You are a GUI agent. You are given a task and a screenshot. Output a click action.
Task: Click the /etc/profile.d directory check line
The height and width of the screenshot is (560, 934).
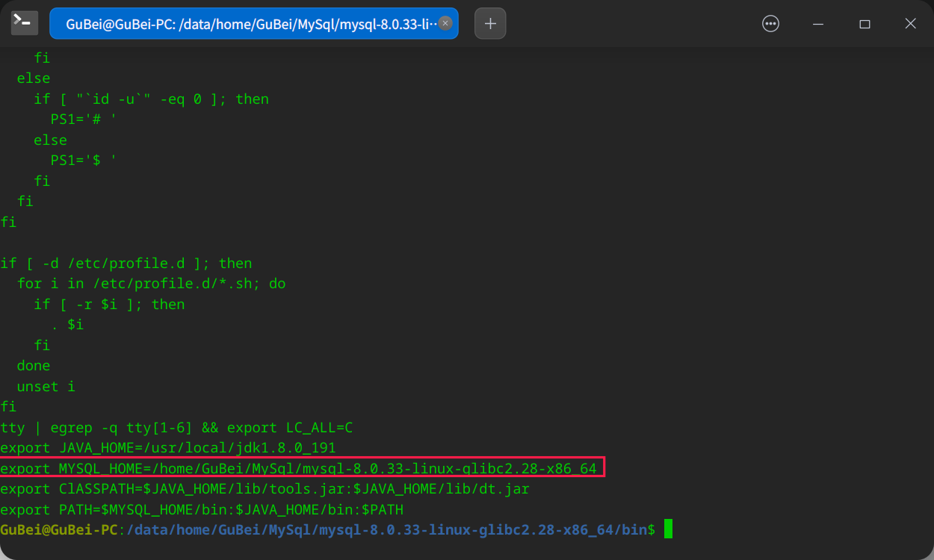point(127,263)
